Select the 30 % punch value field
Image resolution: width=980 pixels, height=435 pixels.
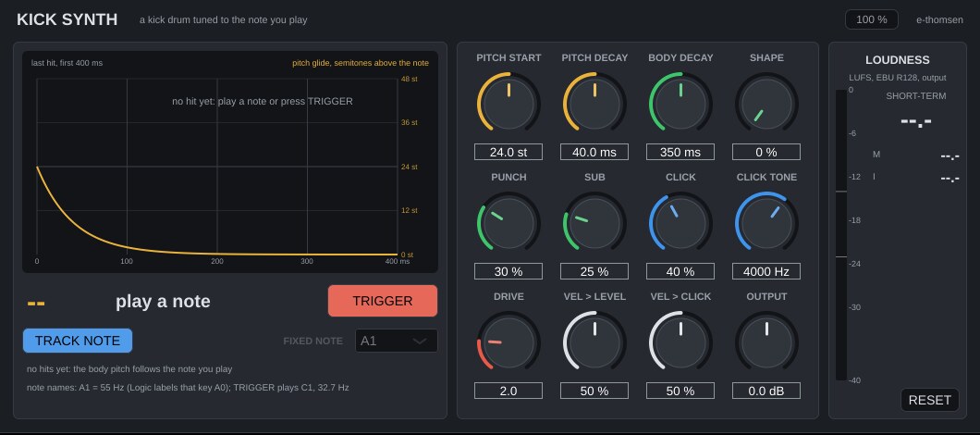click(508, 271)
